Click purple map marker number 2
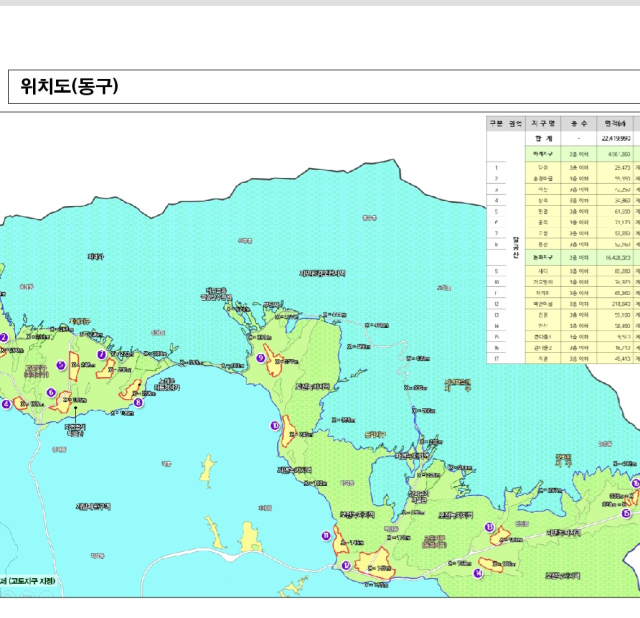The height and width of the screenshot is (618, 640). (4, 337)
